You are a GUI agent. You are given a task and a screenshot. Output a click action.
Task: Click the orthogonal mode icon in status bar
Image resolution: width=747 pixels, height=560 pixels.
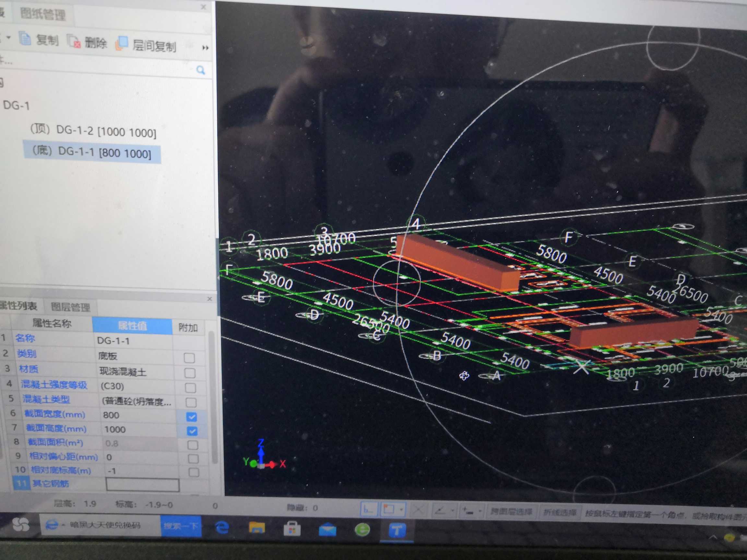pos(369,509)
